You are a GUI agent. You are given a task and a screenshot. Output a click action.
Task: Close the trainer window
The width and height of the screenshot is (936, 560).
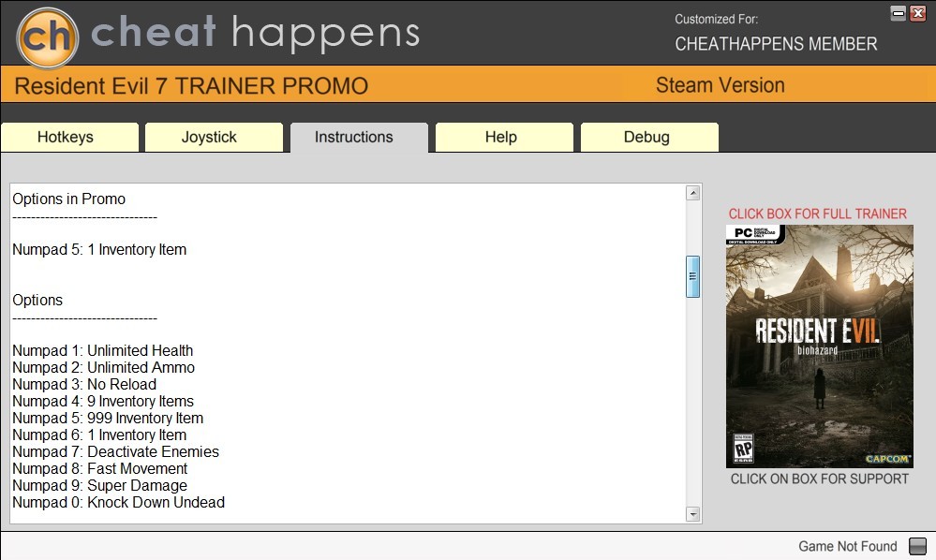[x=917, y=13]
